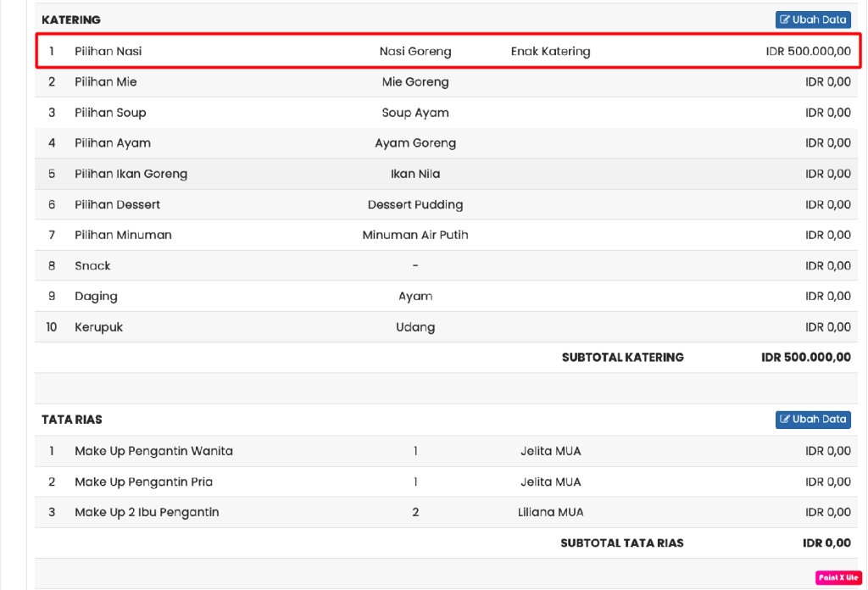The image size is (868, 590).
Task: Click the TATA RIAS section header
Action: (72, 420)
